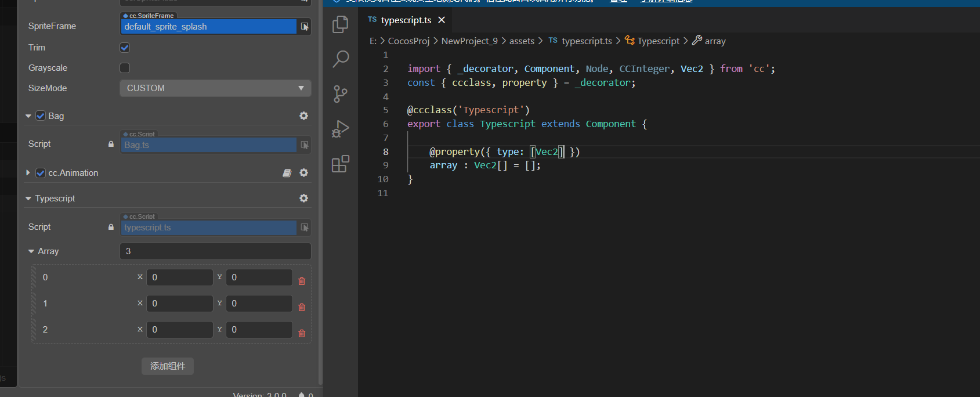The width and height of the screenshot is (980, 397).
Task: Open the Run and Debug view
Action: [341, 129]
